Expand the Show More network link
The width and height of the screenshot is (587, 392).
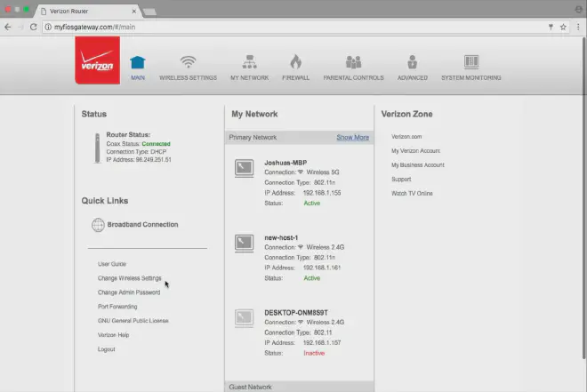pyautogui.click(x=352, y=138)
